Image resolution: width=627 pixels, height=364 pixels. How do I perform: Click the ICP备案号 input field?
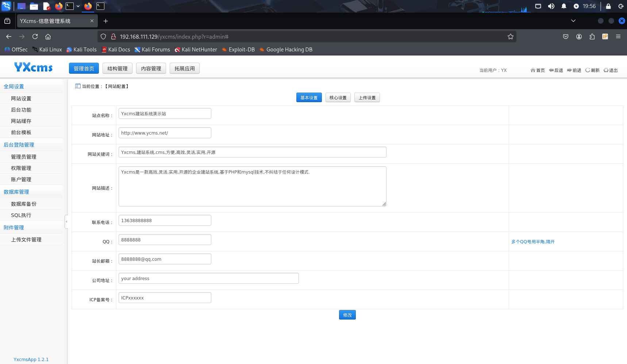pos(165,298)
